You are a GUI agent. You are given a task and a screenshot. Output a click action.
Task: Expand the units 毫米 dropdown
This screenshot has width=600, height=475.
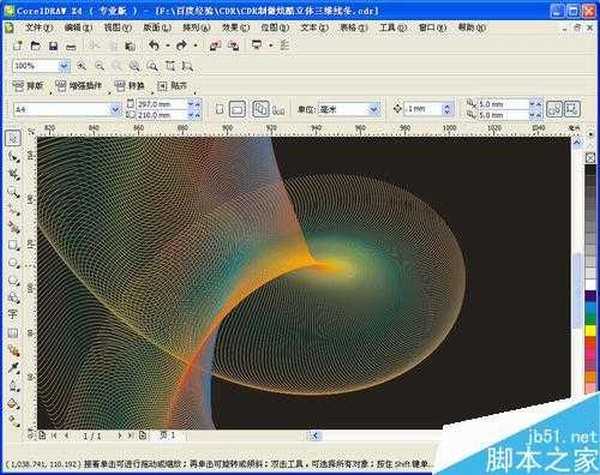coord(374,108)
